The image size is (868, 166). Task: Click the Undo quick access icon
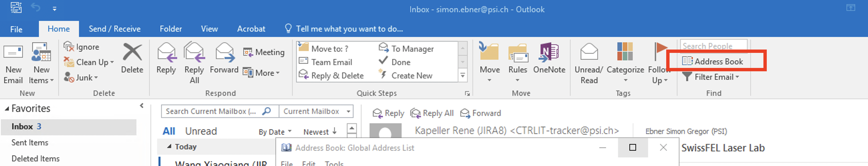tap(36, 8)
